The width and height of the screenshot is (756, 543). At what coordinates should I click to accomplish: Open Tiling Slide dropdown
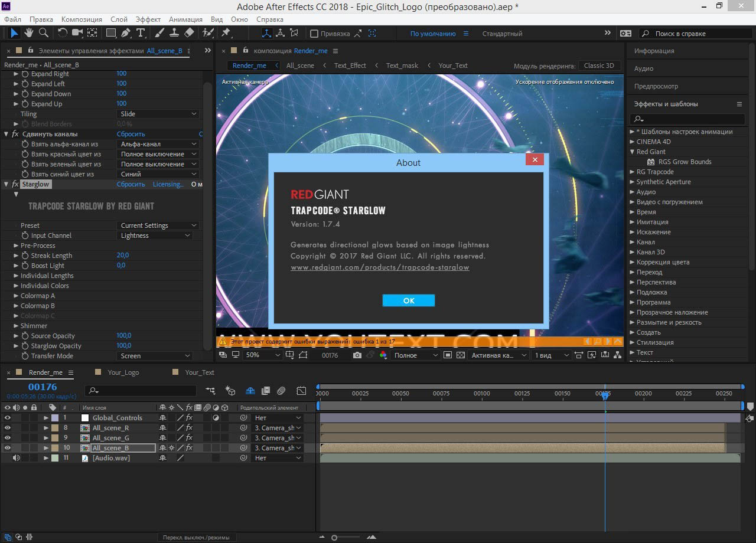point(158,114)
